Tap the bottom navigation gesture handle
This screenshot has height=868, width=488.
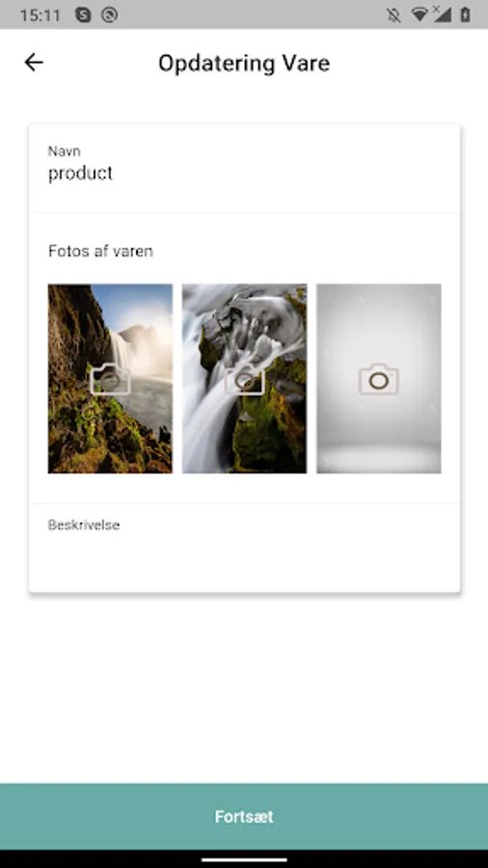point(244,859)
